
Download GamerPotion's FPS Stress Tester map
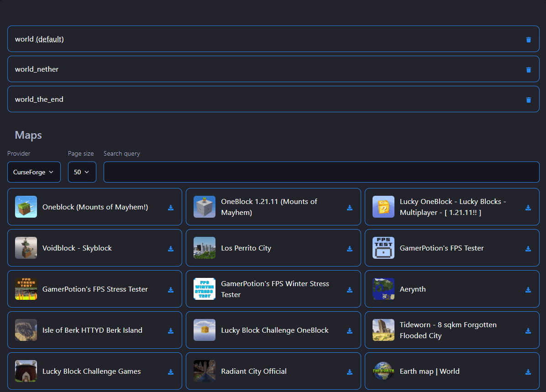coord(171,290)
